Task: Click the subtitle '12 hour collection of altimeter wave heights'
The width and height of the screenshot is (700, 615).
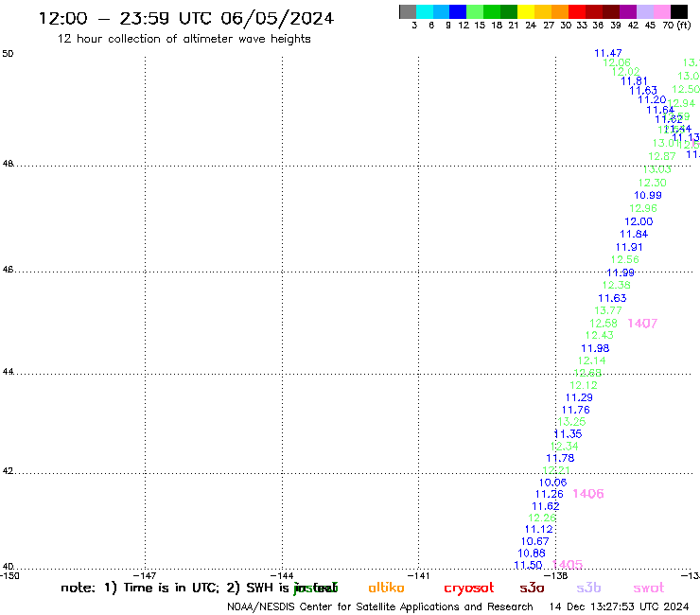Action: click(184, 39)
